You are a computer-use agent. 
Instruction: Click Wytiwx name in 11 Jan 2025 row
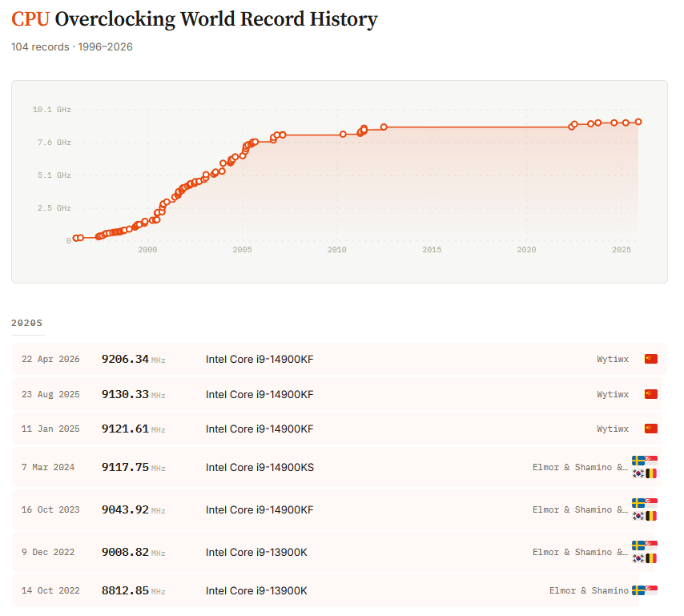point(613,429)
